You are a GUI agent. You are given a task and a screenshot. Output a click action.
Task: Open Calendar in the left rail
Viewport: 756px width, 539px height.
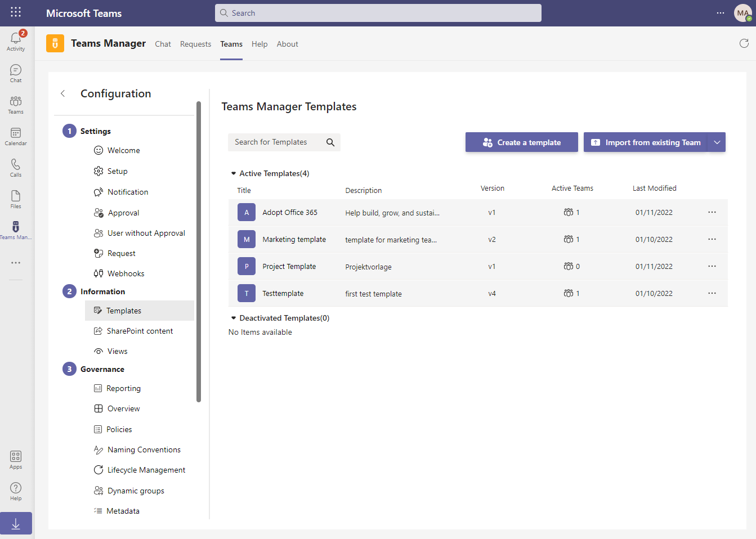click(x=16, y=136)
